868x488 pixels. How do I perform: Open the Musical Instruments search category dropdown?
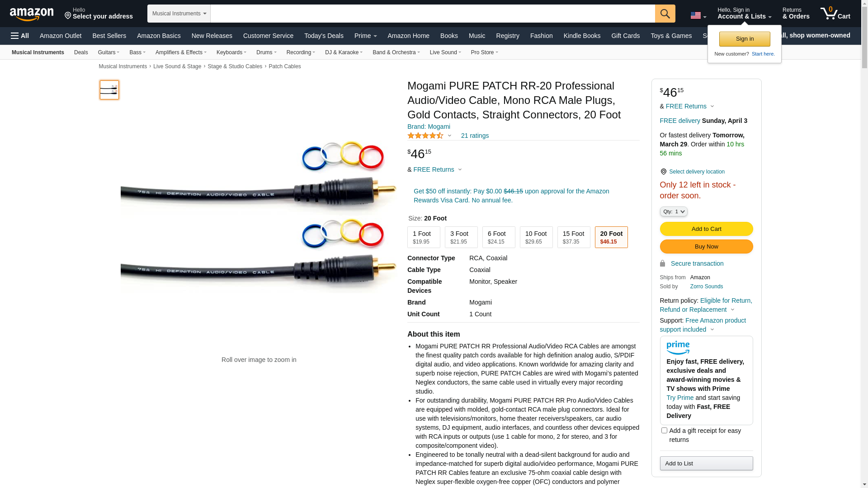click(x=179, y=14)
